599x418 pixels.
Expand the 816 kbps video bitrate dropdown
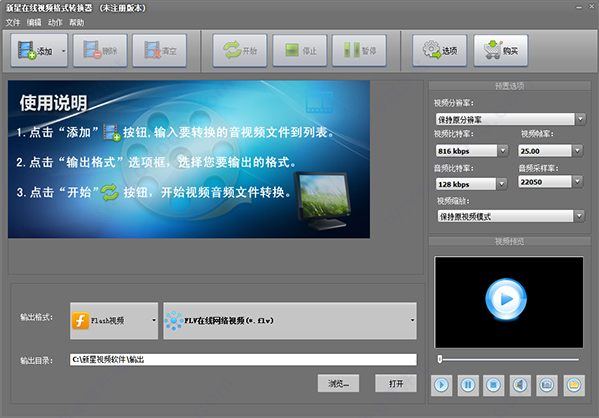[x=503, y=151]
